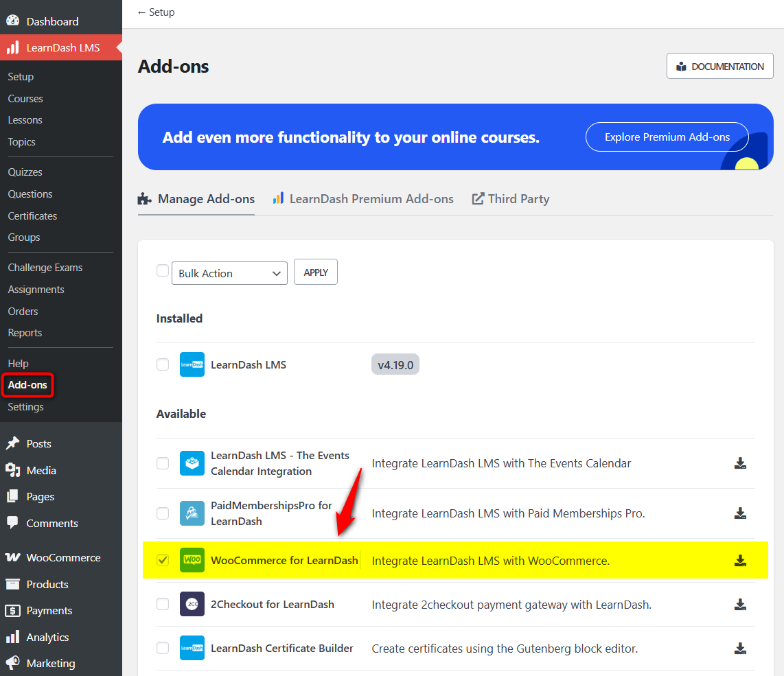Download the Events Calendar Integration add-on
784x676 pixels.
740,463
